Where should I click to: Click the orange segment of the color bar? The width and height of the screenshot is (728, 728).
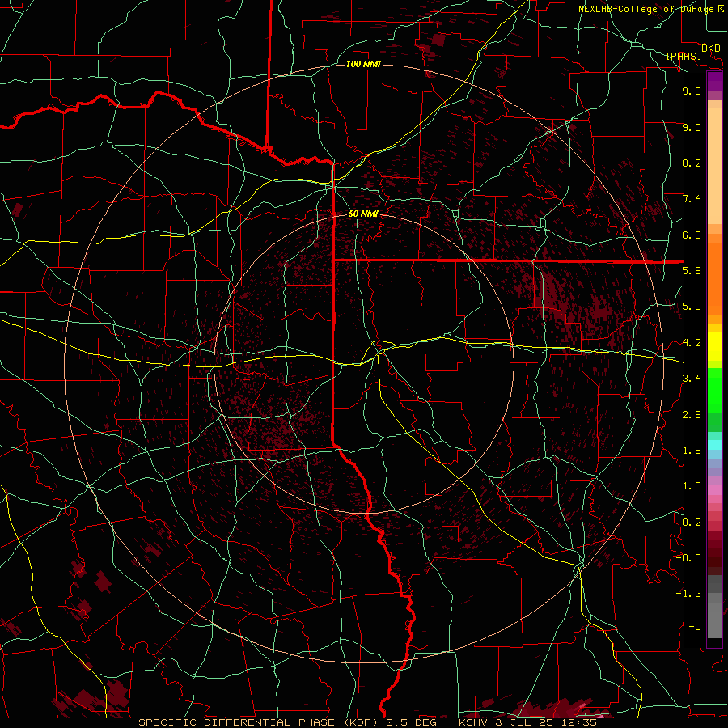coord(714,280)
